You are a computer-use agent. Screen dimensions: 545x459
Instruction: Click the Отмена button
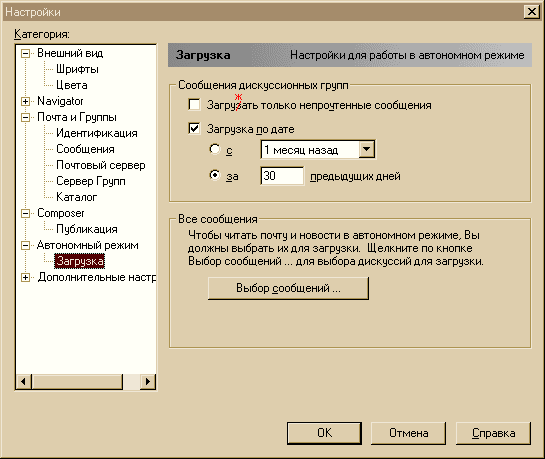tap(408, 433)
